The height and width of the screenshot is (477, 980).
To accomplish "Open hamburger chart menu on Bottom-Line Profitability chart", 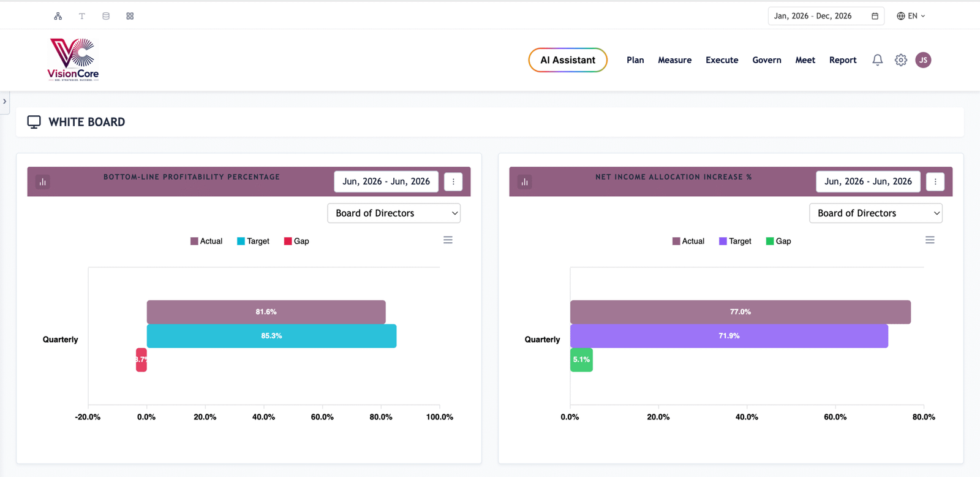I will point(448,240).
